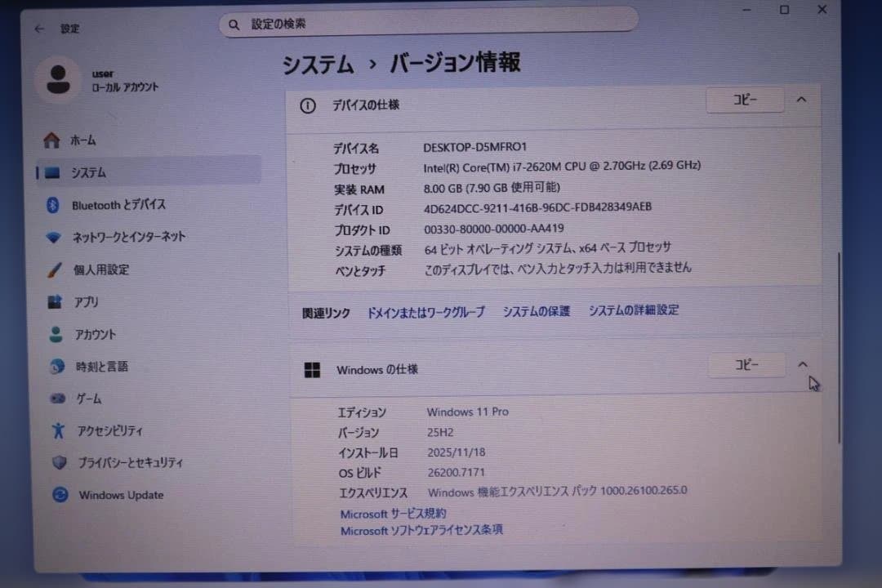Click install date 2025/11/18
The width and height of the screenshot is (882, 588).
(457, 452)
